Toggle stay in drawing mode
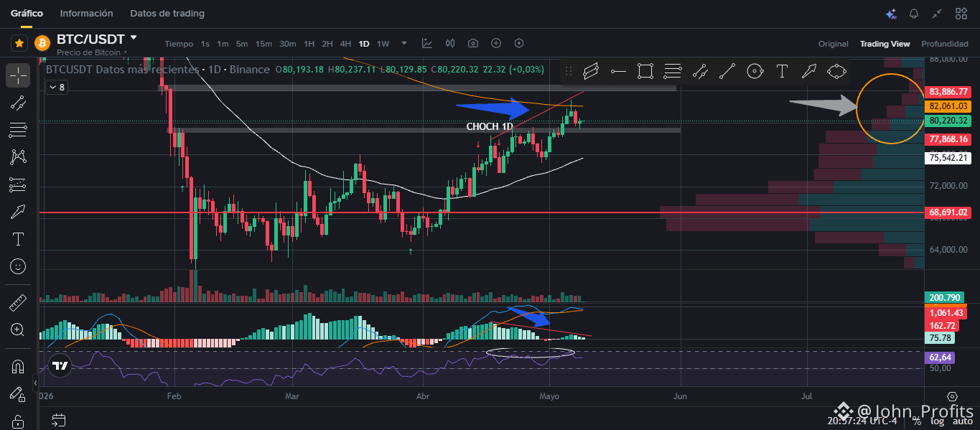 [19, 394]
